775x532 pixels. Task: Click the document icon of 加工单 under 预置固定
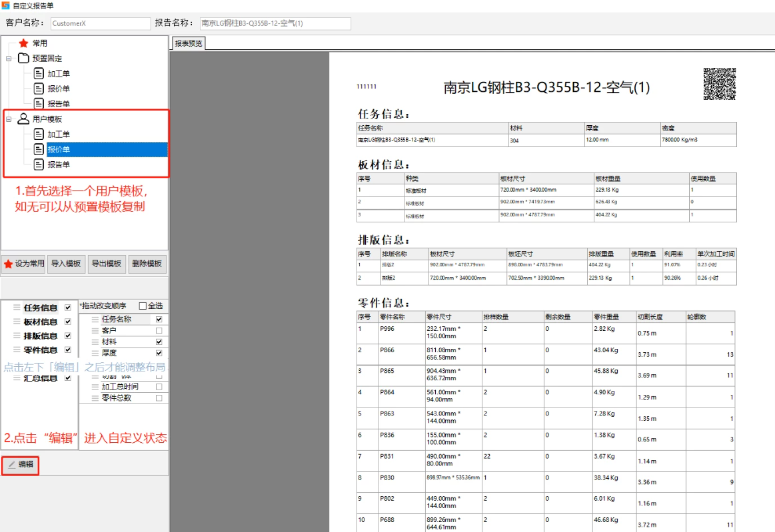(39, 74)
